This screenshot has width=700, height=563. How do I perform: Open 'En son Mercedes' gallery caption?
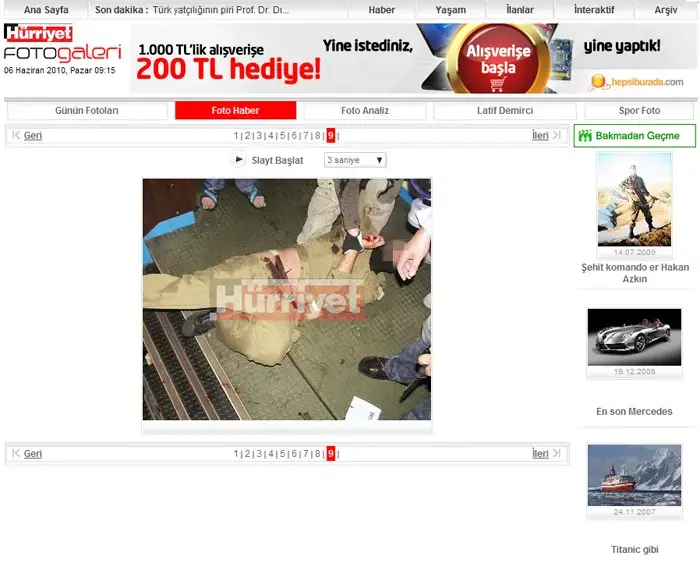point(634,412)
